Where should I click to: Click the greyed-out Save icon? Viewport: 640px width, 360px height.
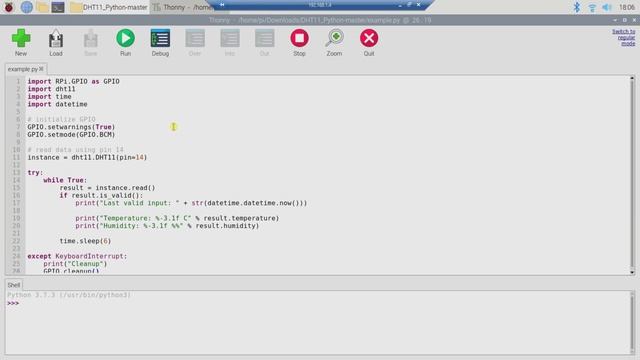click(x=91, y=42)
